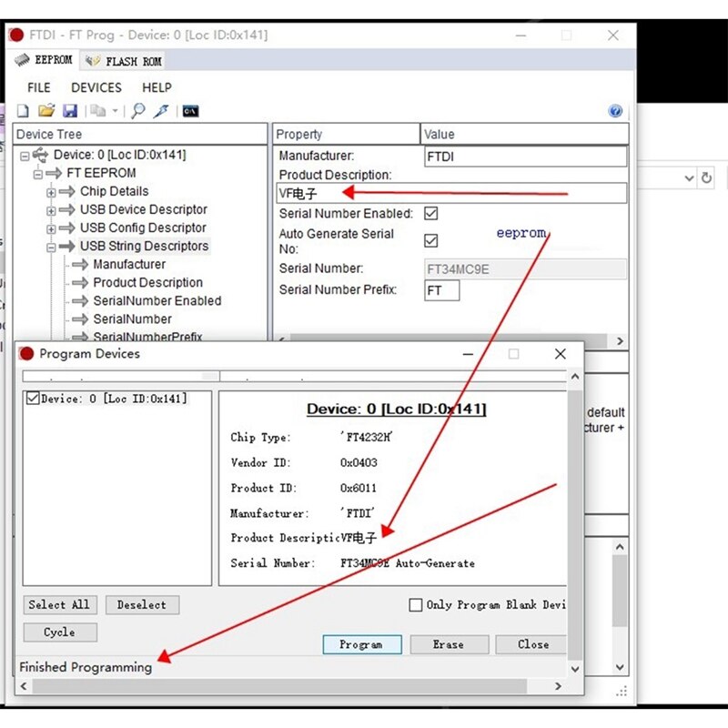Switch to the FLASH ROM tab
The height and width of the screenshot is (728, 728).
124,61
